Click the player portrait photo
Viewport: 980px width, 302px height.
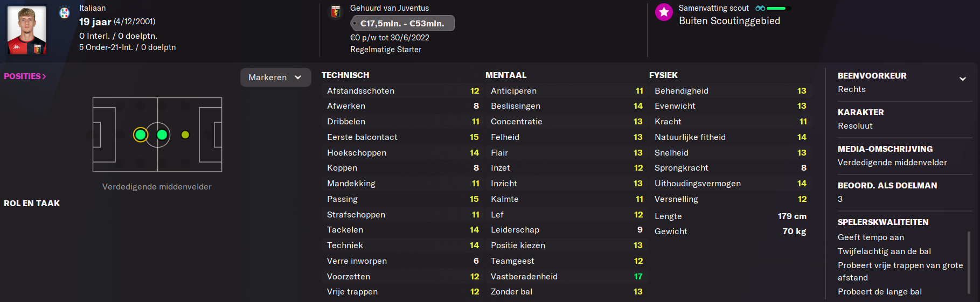click(26, 30)
